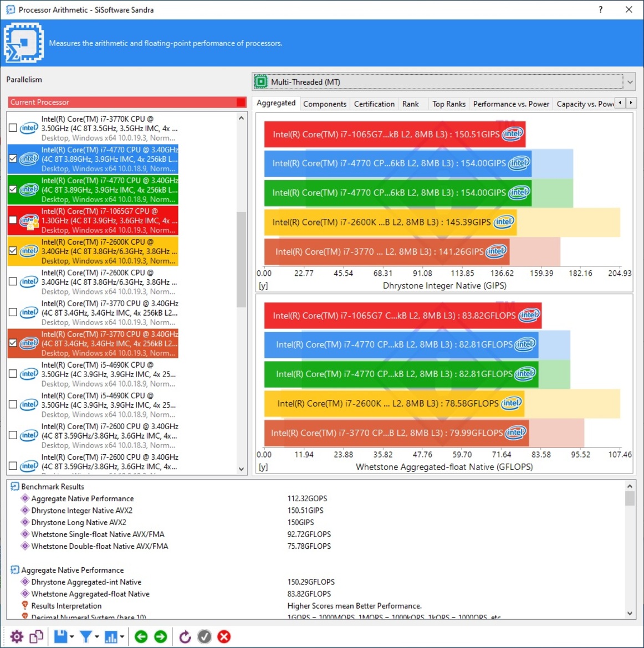Screen dimensions: 644x648
Task: Click the green i7-4770 154.00GIPS chart bar
Action: pos(398,193)
